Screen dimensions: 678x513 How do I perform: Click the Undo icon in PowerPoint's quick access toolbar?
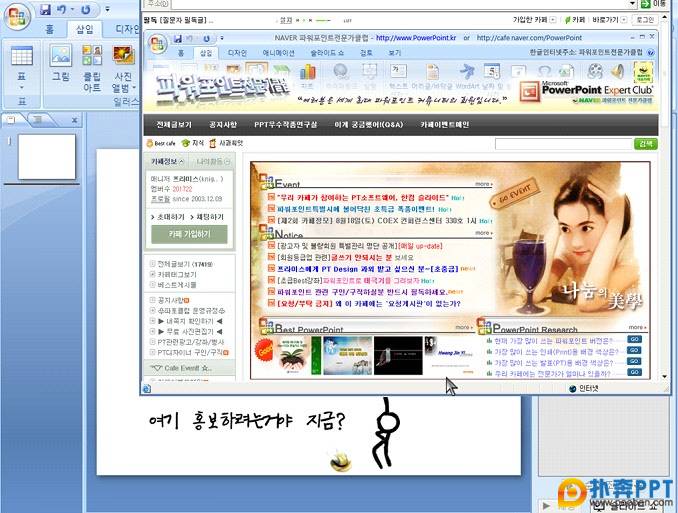tap(62, 10)
